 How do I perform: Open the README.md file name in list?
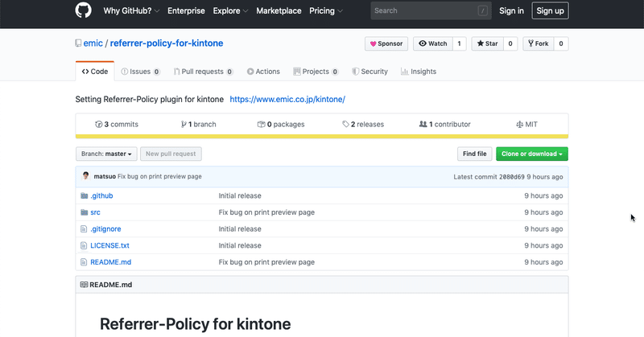click(111, 262)
